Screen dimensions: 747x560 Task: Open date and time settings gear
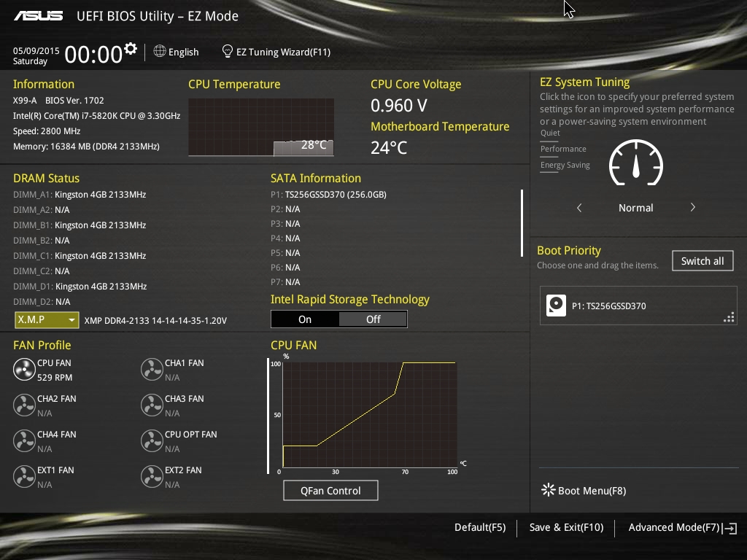pos(131,49)
